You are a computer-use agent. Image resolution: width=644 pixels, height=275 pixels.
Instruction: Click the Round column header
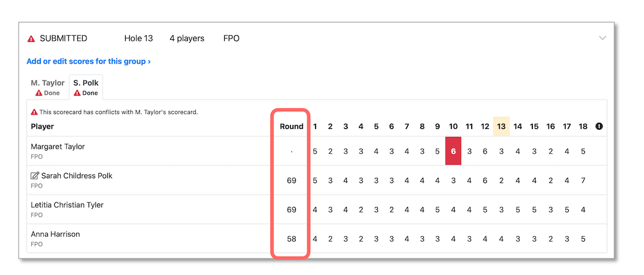point(291,127)
